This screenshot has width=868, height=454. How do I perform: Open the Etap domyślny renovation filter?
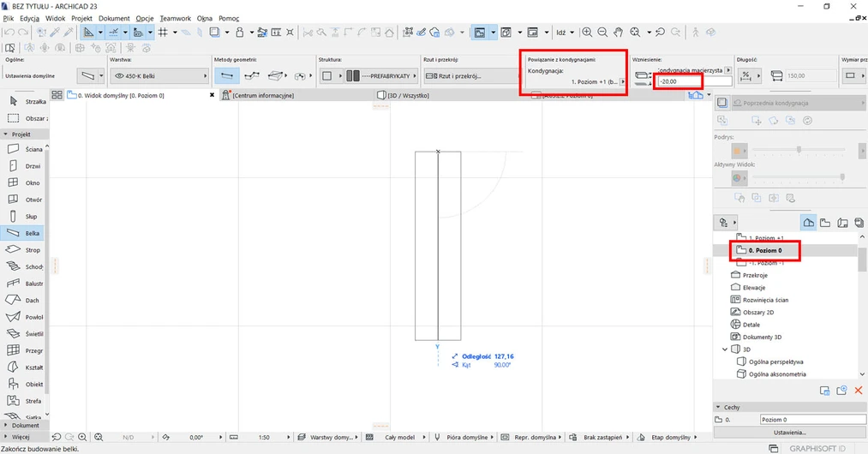668,437
